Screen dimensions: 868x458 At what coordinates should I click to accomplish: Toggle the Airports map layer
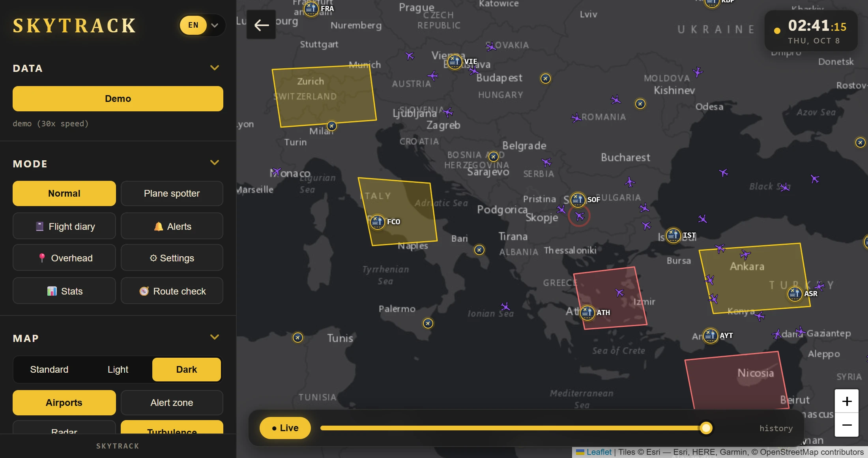[x=64, y=403]
